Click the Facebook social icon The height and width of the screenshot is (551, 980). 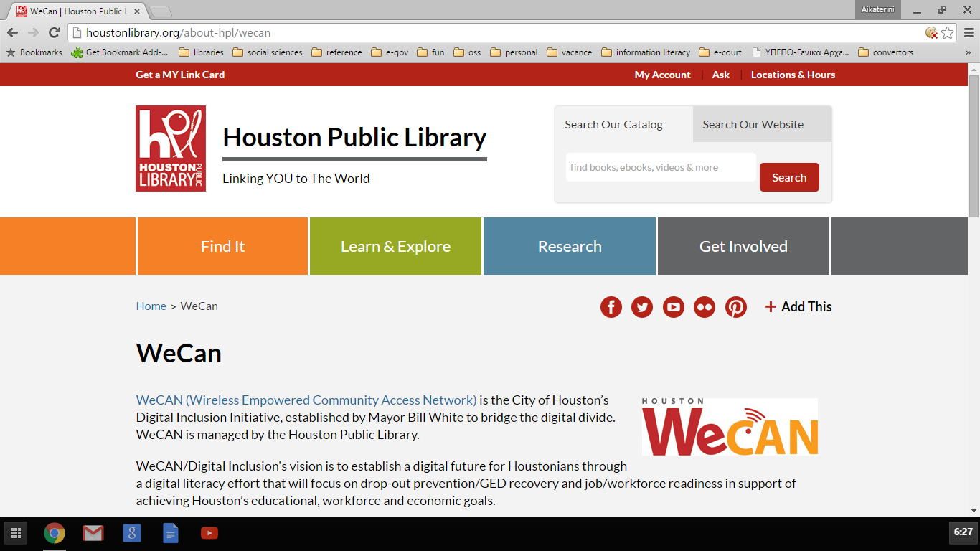[611, 307]
